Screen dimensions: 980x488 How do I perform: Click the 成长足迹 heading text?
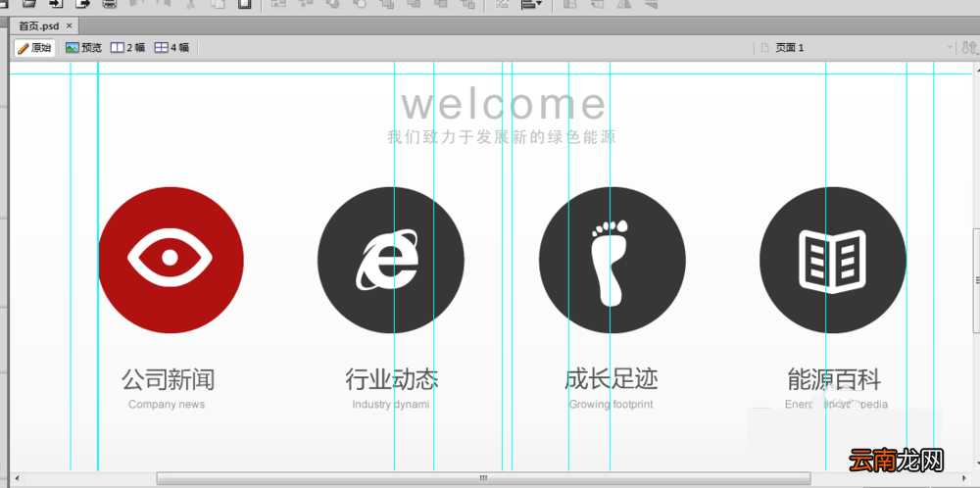tap(612, 379)
